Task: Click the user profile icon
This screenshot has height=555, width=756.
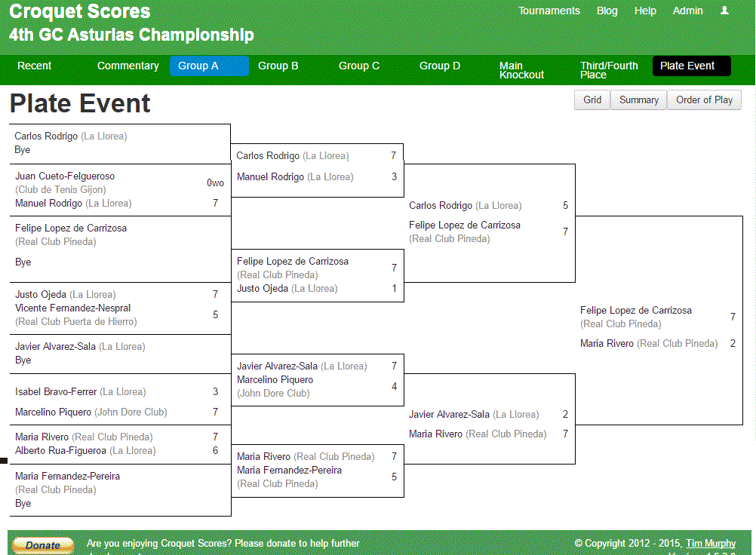Action: point(724,11)
